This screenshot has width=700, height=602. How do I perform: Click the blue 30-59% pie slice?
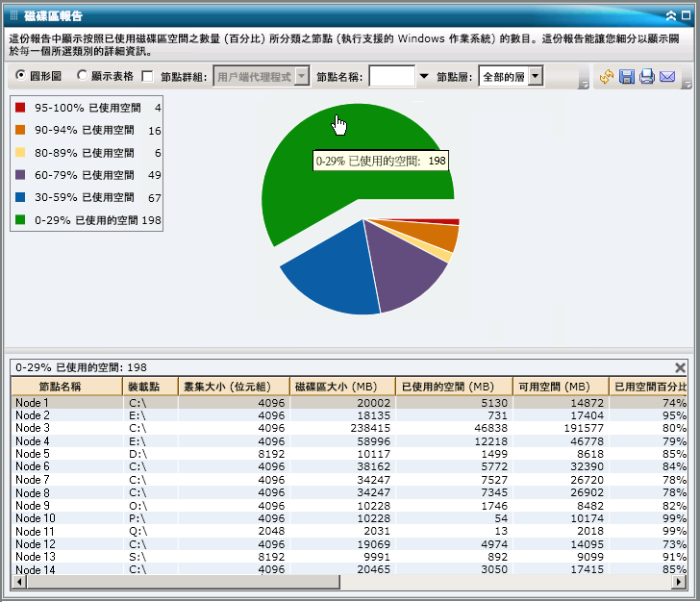click(x=327, y=284)
